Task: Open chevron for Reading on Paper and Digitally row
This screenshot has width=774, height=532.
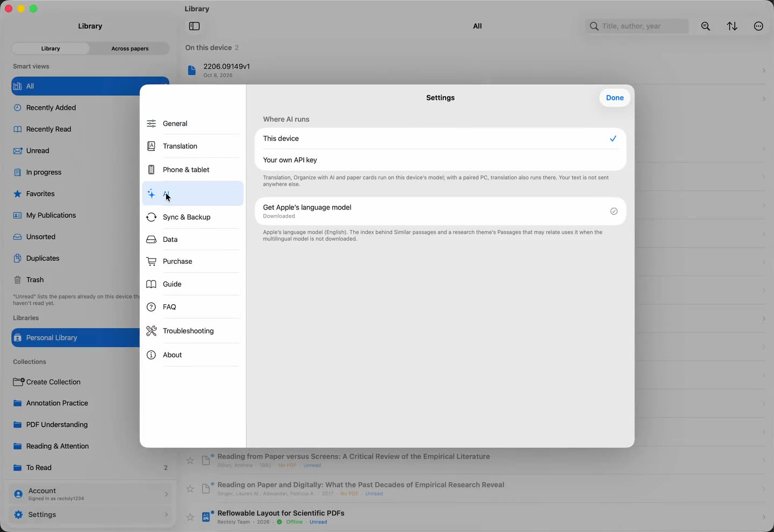Action: [x=764, y=489]
